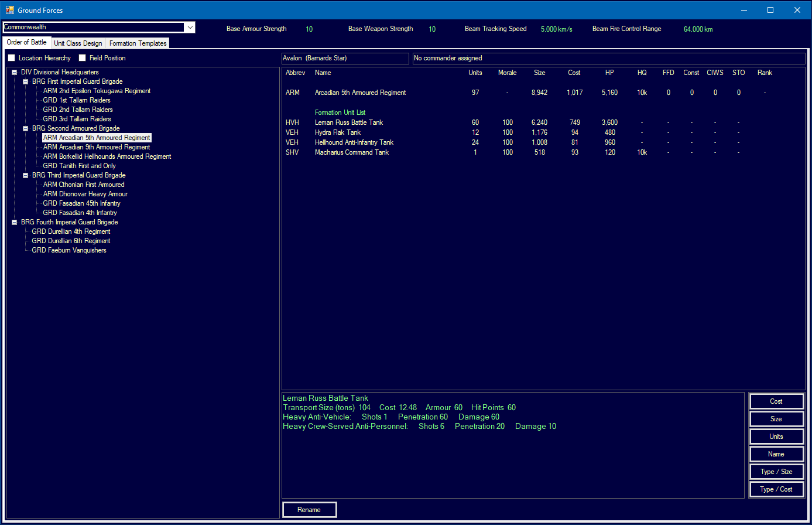Screen dimensions: 812x525
Task: Select ARM Cthonian First Armoured
Action: (84, 185)
